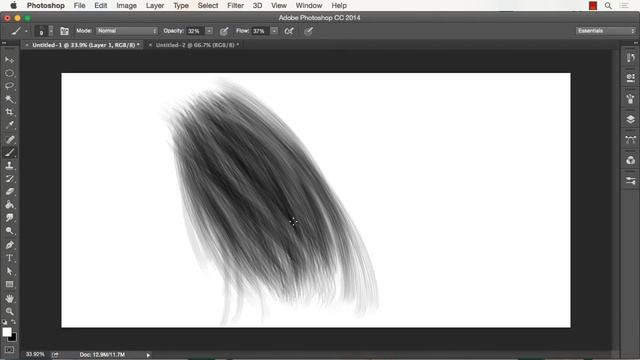Select the Brush tool in toolbox
This screenshot has width=640, height=360.
(9, 153)
